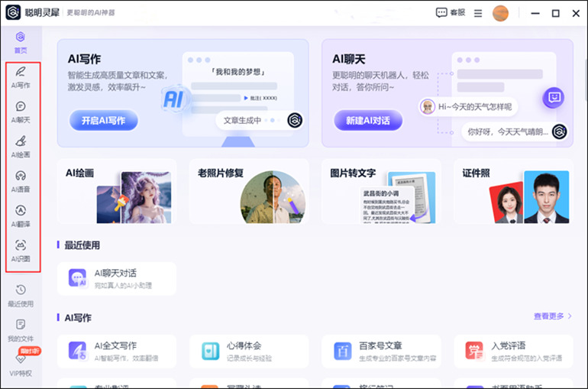Open the recently used AI聊天对话 item
This screenshot has height=389, width=588.
117,279
